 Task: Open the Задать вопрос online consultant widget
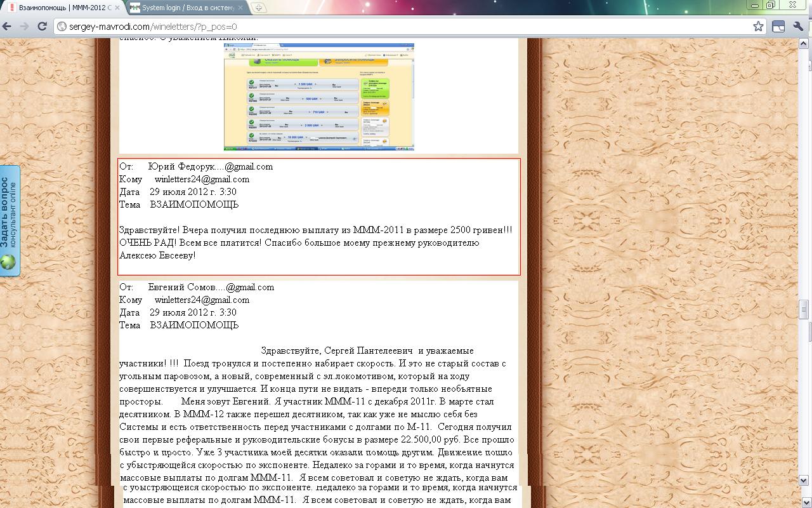click(x=10, y=220)
